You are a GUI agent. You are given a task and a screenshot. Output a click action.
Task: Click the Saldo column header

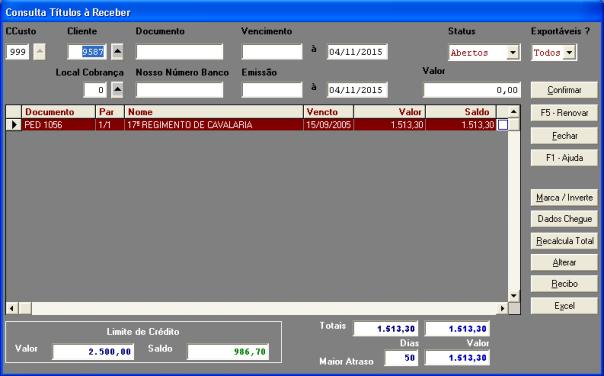[x=461, y=112]
